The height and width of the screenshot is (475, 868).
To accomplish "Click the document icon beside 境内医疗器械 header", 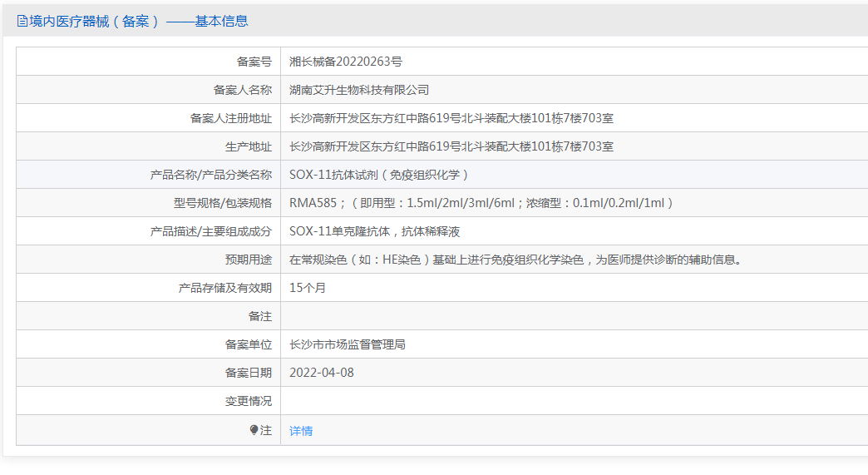I will [x=22, y=21].
